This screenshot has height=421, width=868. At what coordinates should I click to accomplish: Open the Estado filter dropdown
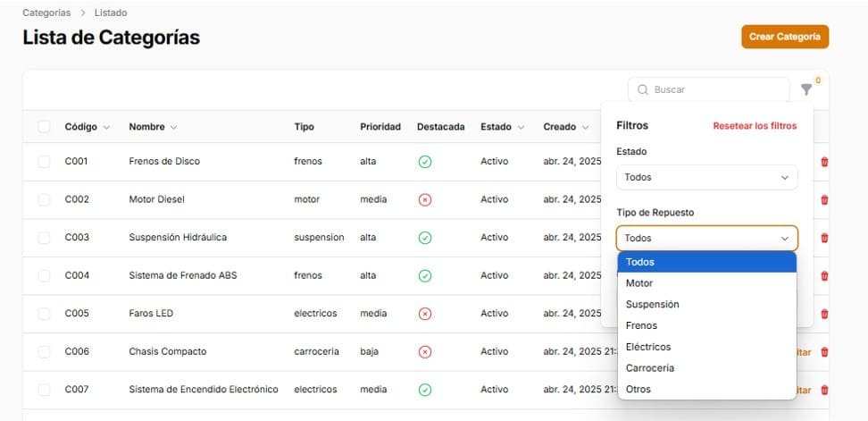coord(707,177)
